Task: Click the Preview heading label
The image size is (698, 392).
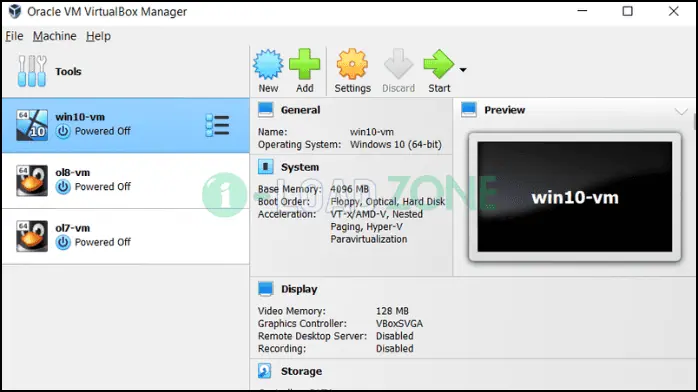Action: coord(505,110)
